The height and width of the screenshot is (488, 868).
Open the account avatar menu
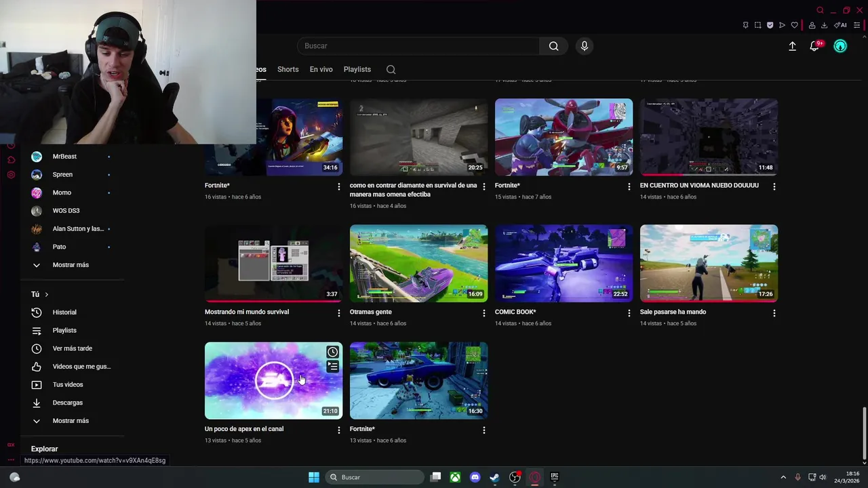(840, 46)
